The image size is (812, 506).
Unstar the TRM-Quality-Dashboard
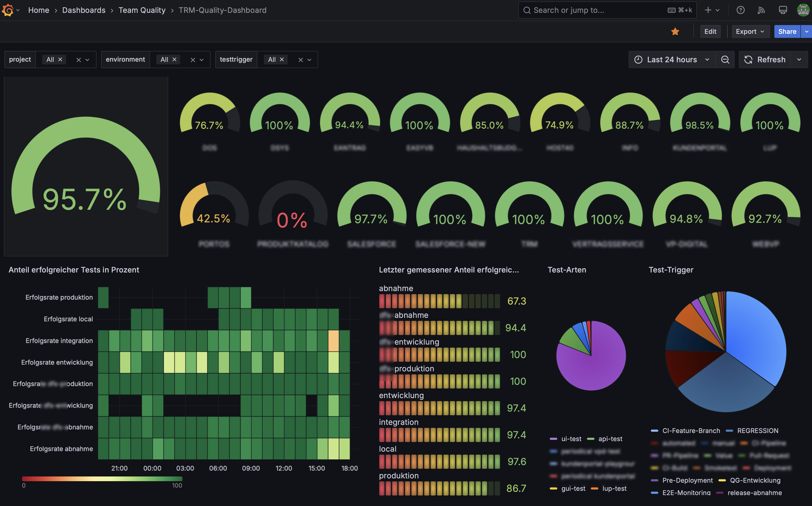click(x=675, y=31)
